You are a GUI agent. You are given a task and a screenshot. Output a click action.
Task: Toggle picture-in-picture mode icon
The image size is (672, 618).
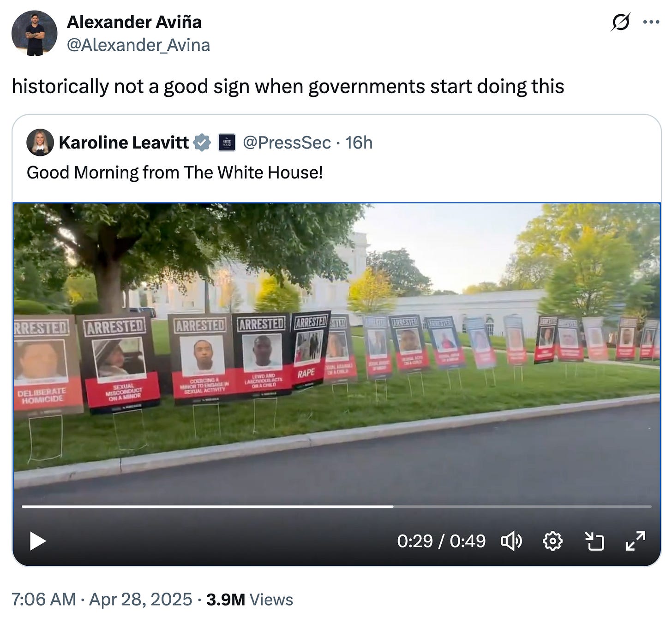[x=594, y=541]
